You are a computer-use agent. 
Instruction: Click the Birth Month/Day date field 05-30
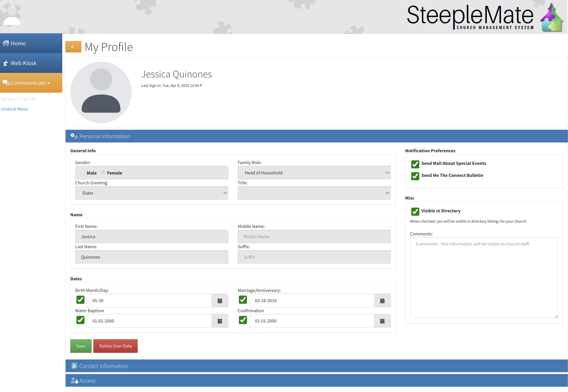point(149,301)
